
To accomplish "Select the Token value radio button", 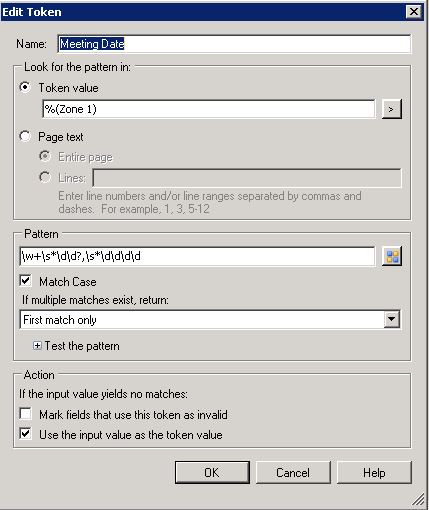I will (25, 87).
